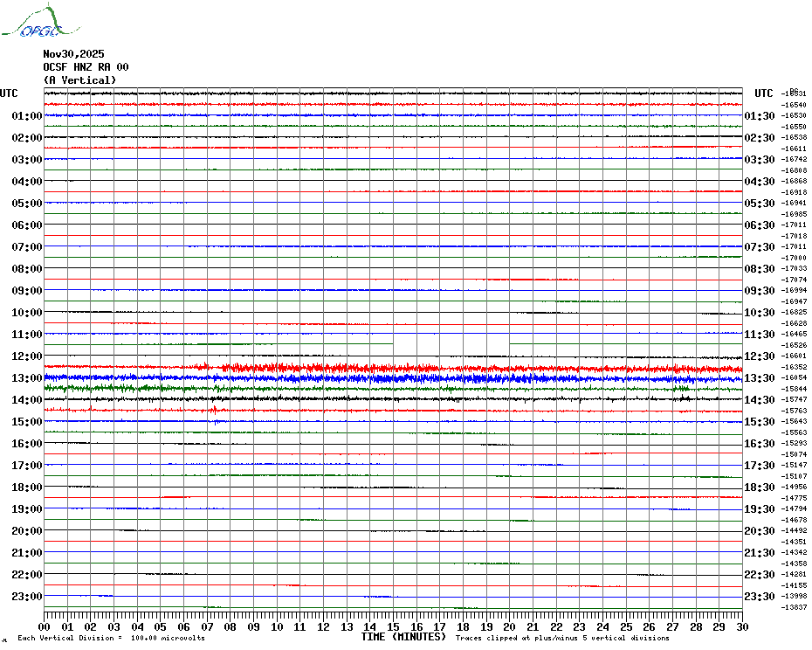Viewport: 812px width, 650px height.
Task: Click the 01:00 time label
Action: (x=27, y=115)
